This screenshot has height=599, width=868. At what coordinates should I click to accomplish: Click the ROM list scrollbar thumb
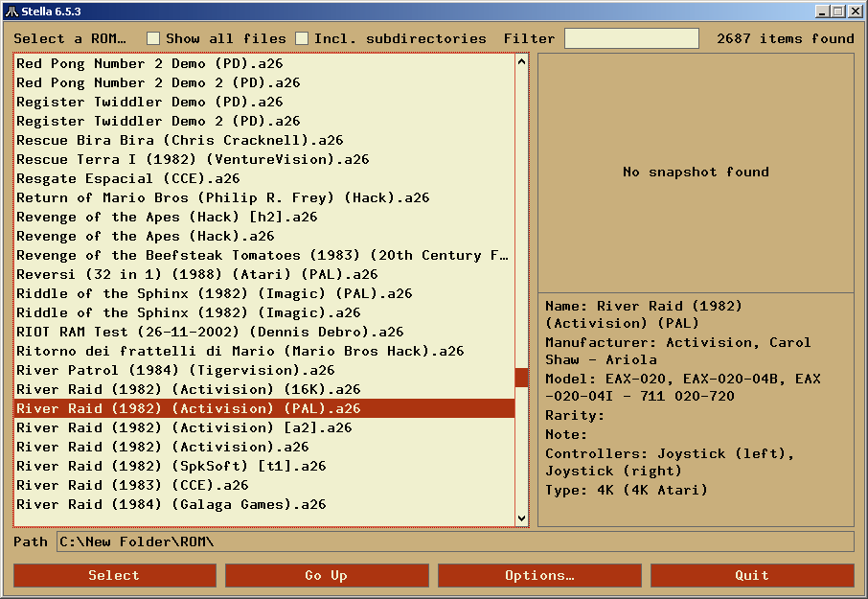(x=521, y=379)
